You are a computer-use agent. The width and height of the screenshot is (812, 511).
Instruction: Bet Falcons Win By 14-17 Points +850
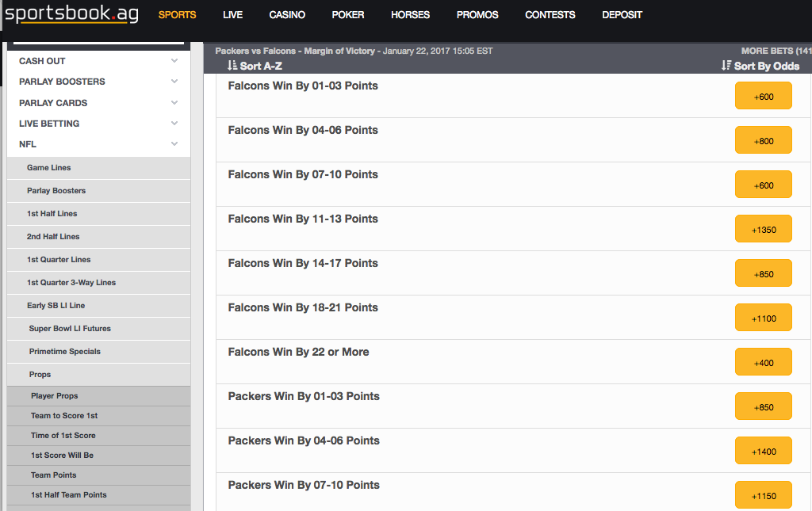click(764, 273)
